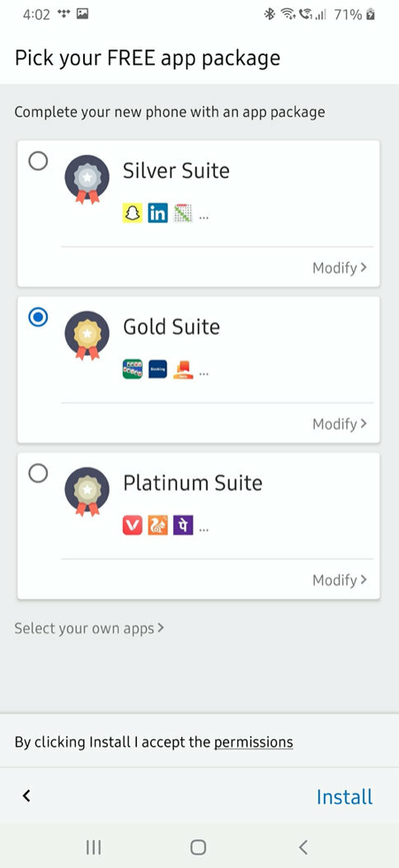Go back using the bottom-left arrow

pos(26,796)
